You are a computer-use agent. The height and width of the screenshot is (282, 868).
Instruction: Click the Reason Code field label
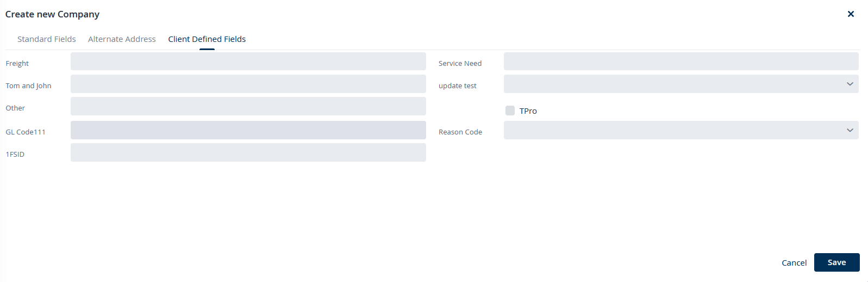click(x=460, y=132)
